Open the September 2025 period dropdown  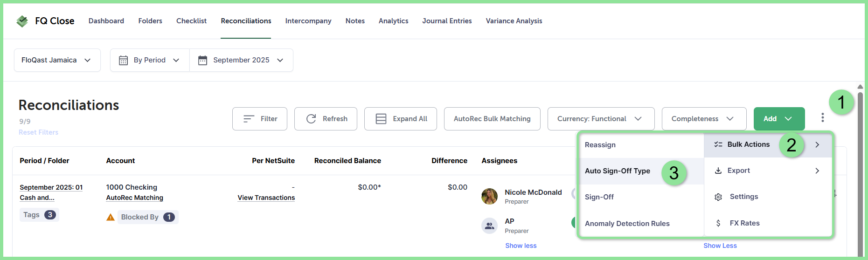pos(241,60)
